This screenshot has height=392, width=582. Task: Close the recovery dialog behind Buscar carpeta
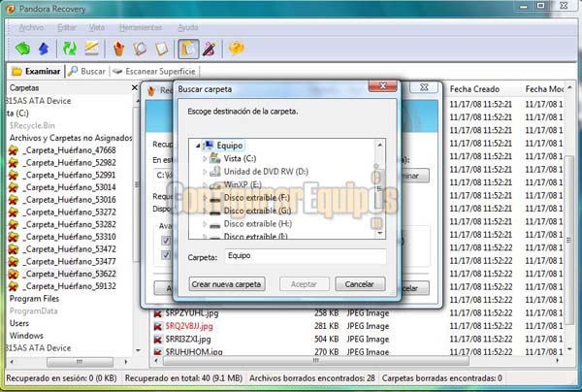click(424, 87)
